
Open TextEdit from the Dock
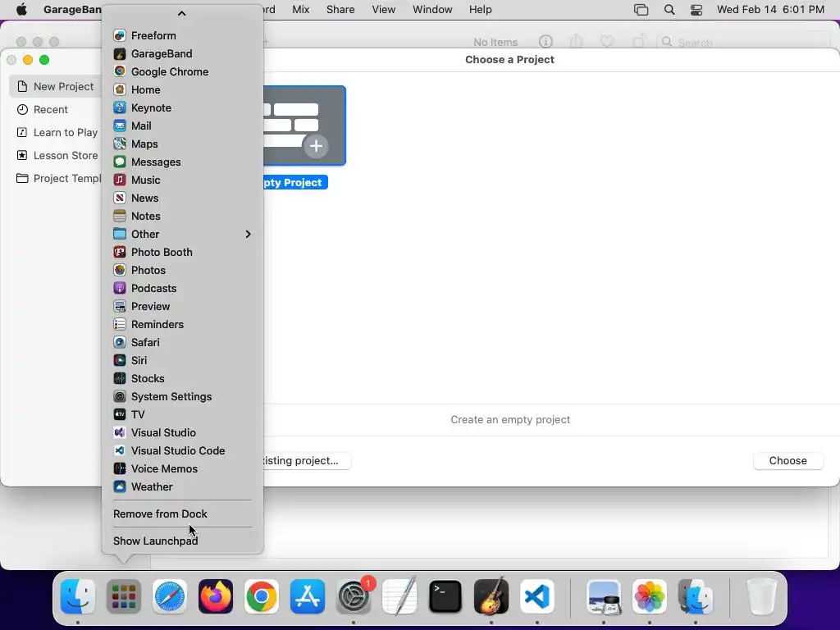point(399,596)
